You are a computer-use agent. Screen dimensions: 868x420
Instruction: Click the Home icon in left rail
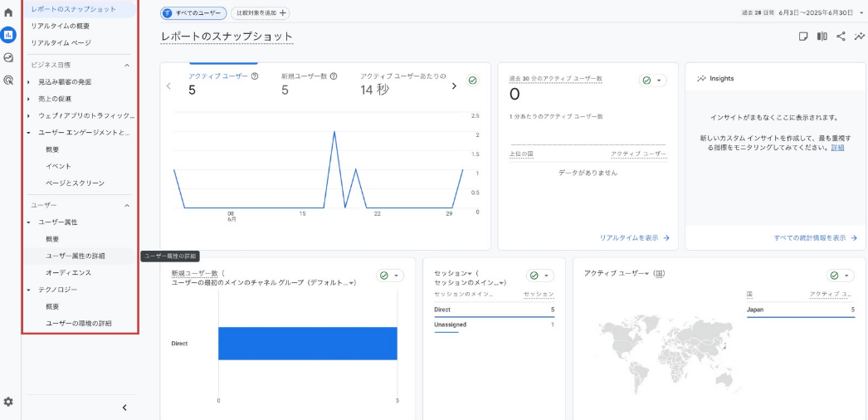(8, 12)
